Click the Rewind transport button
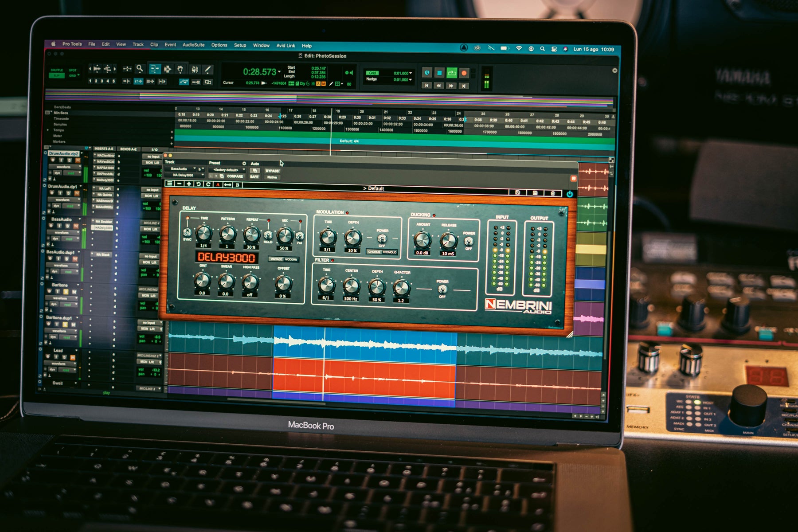Viewport: 798px width, 532px height. (438, 86)
